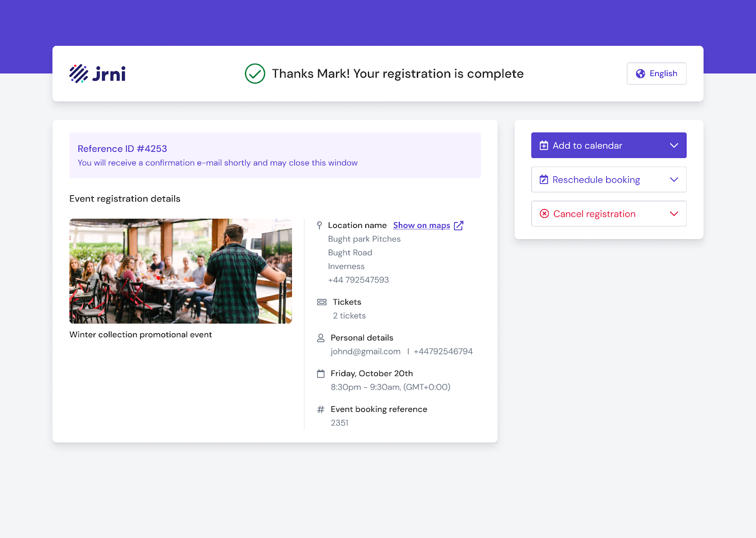Click the 2 tickets text
The width and height of the screenshot is (756, 538).
point(349,316)
